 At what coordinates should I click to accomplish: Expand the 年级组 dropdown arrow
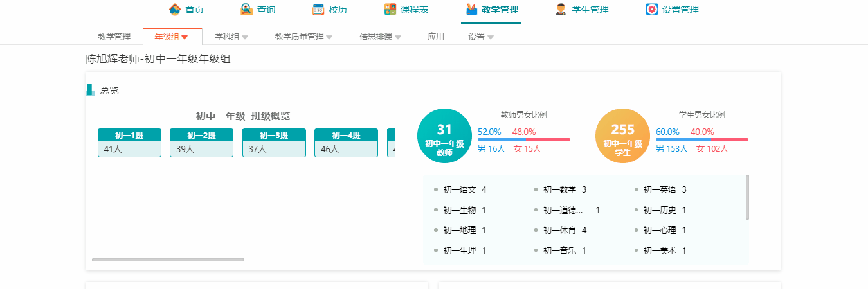tap(185, 37)
